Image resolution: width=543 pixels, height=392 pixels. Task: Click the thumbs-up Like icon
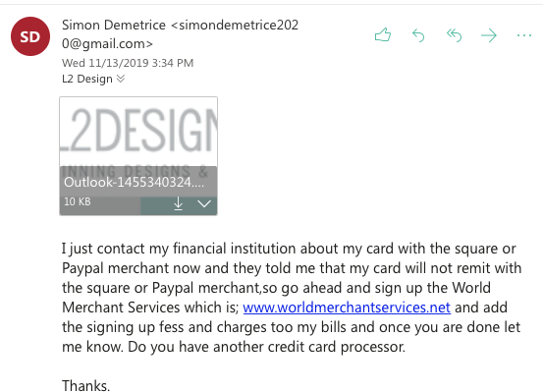[383, 35]
